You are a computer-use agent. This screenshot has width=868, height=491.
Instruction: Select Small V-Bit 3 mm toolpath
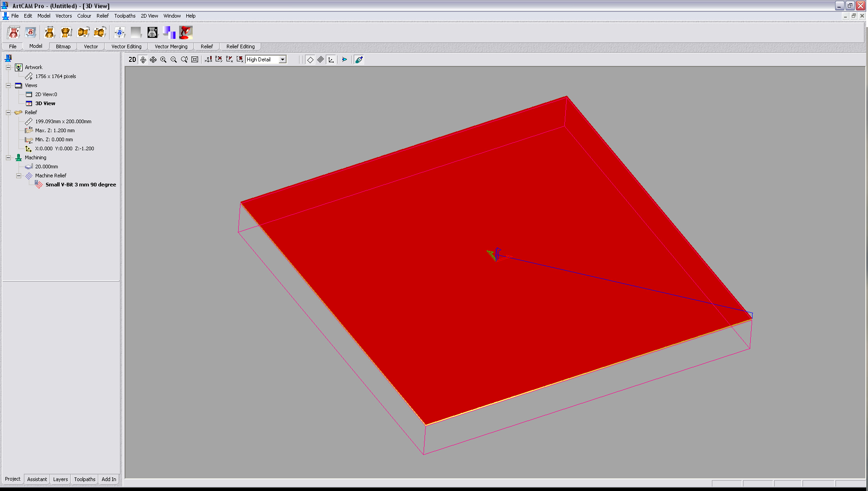pos(80,185)
